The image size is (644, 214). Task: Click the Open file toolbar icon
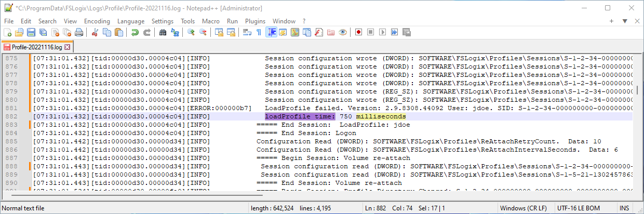coord(20,32)
